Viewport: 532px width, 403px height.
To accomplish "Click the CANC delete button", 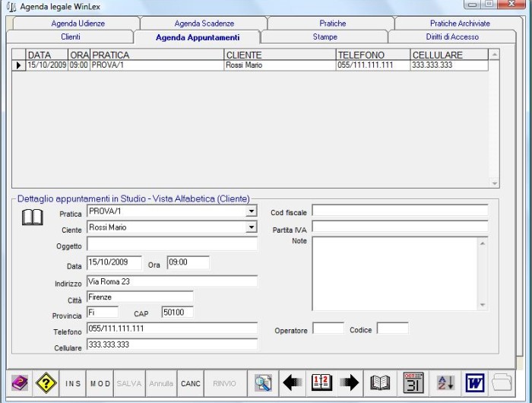I will point(190,383).
